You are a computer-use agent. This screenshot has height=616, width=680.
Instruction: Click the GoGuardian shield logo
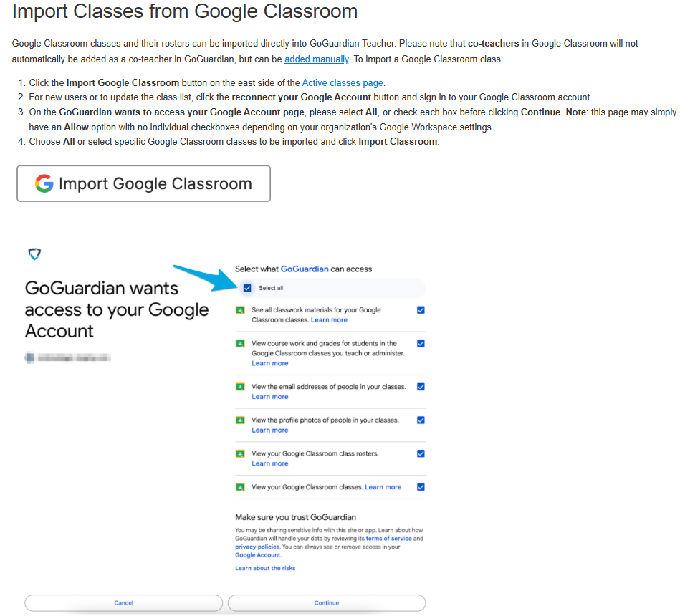pos(34,254)
